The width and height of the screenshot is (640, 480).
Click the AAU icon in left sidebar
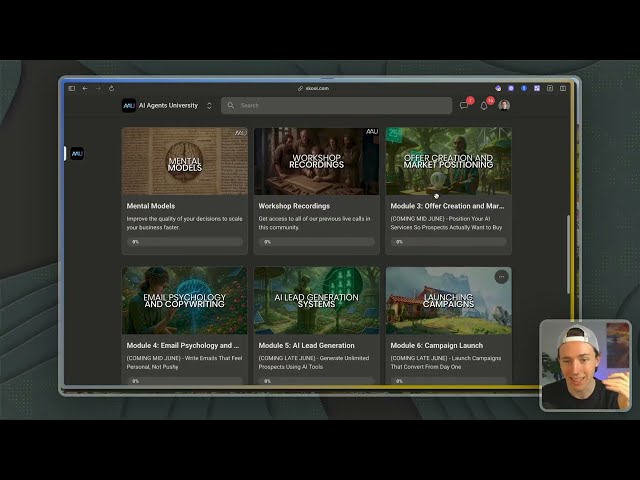(x=77, y=154)
